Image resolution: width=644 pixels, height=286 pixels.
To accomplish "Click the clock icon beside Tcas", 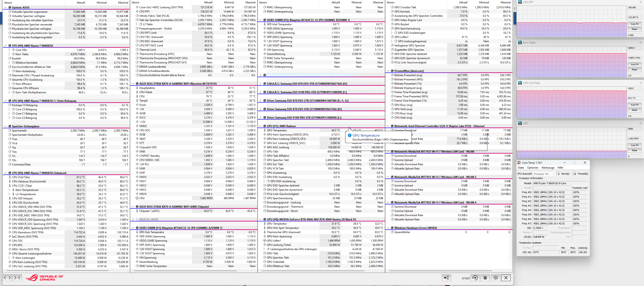I will [10, 139].
